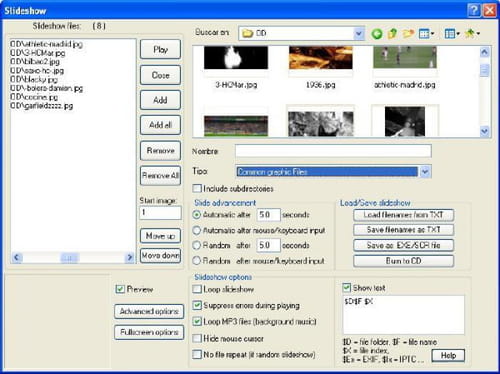Select athletic-madrid.jpg in slideshow list
The width and height of the screenshot is (500, 374).
point(46,44)
